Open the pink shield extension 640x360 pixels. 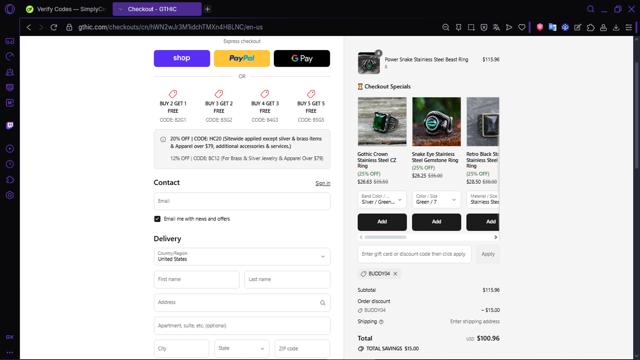click(540, 27)
